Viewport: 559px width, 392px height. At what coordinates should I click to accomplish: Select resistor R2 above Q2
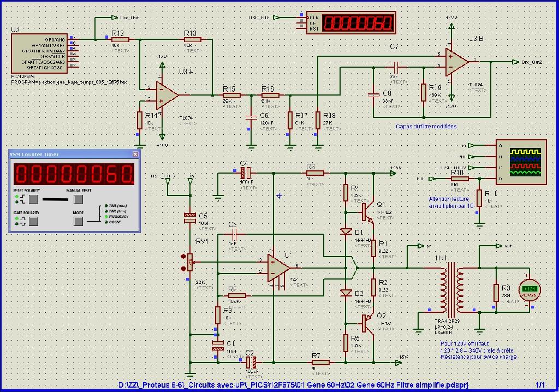[373, 288]
